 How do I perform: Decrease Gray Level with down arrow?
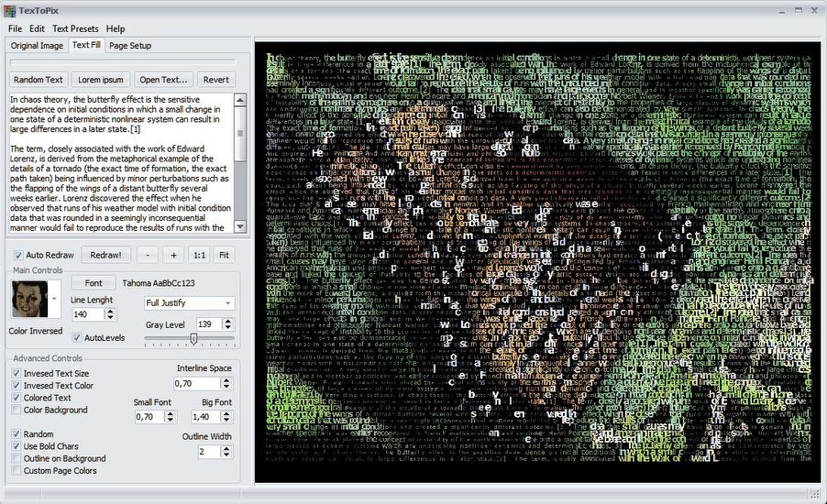click(228, 327)
